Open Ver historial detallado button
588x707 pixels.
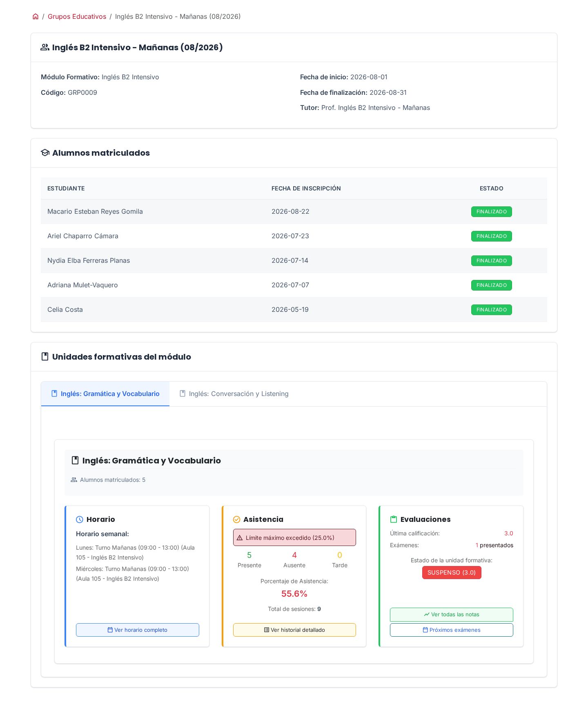coord(294,630)
